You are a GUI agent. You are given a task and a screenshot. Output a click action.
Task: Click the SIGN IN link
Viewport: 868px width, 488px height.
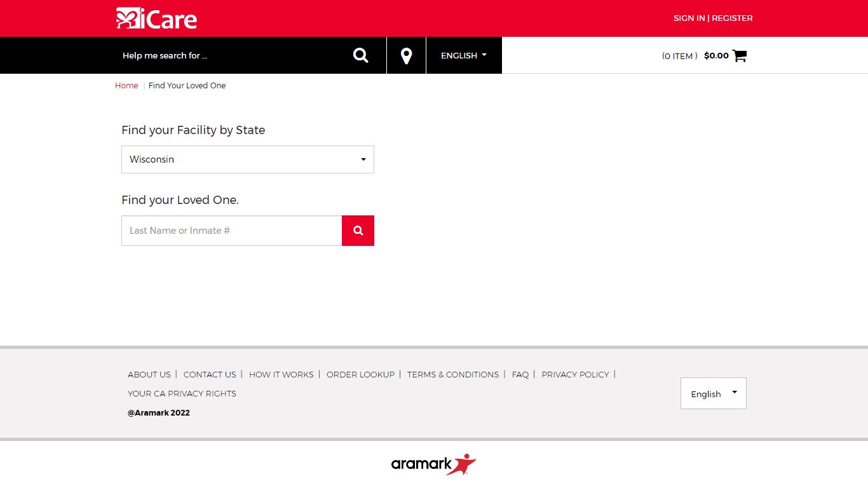click(689, 18)
